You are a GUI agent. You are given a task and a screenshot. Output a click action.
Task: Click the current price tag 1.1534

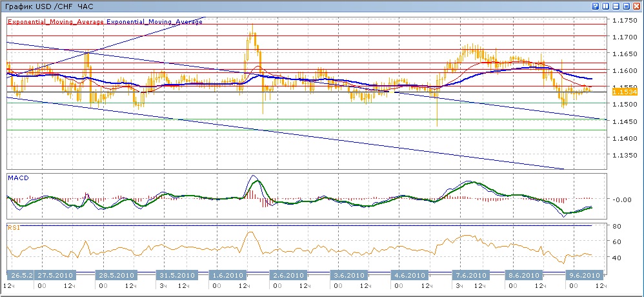pos(624,93)
